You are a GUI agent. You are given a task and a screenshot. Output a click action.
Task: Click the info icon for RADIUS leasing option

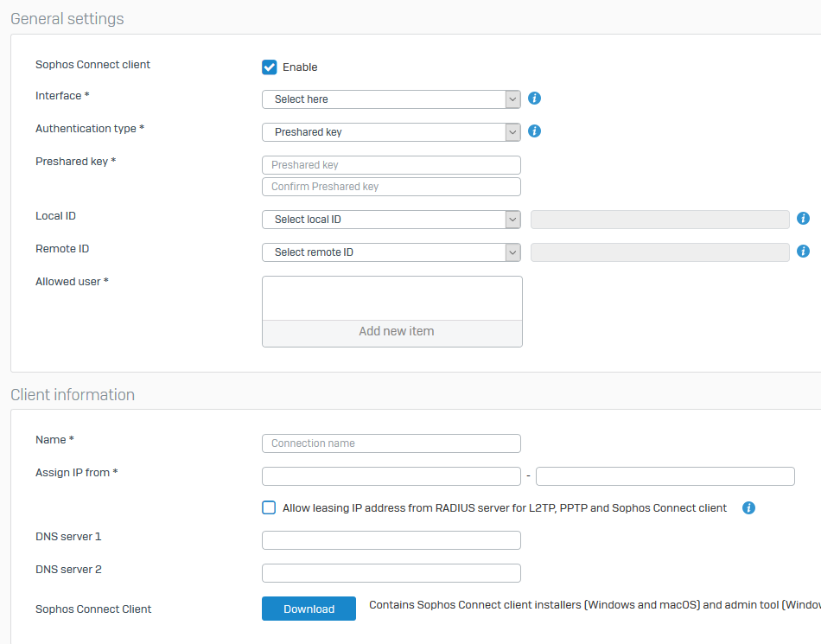pos(748,508)
